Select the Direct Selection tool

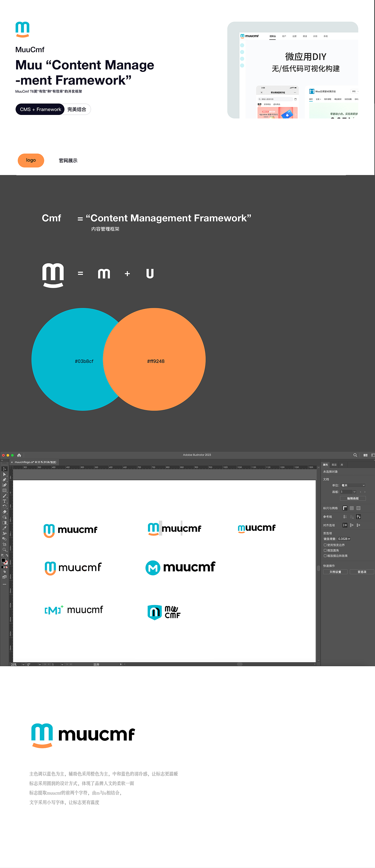click(x=4, y=474)
